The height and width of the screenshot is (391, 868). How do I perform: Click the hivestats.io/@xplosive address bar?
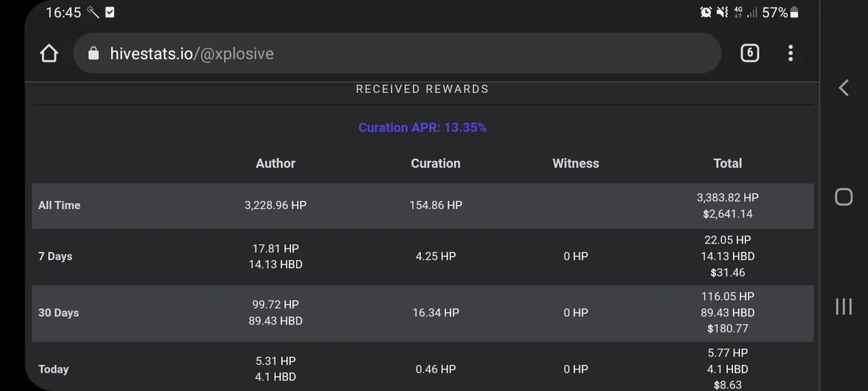[x=397, y=54]
